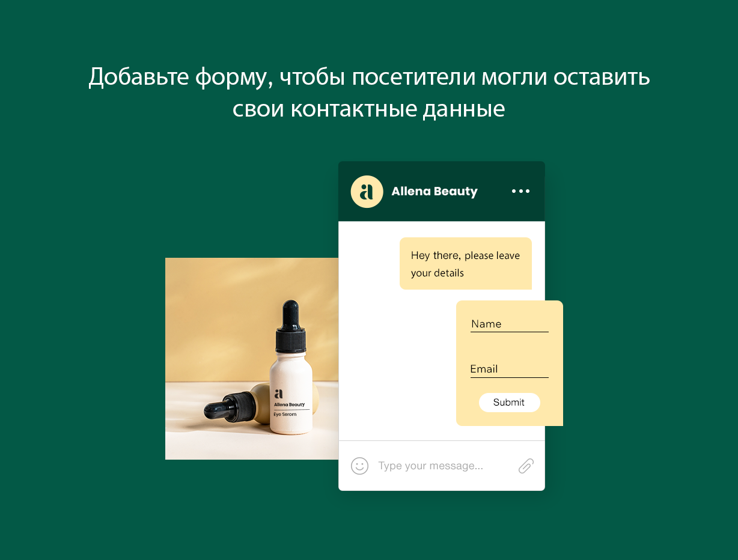The image size is (738, 560).
Task: Focus the Email field in the form
Action: click(x=509, y=370)
